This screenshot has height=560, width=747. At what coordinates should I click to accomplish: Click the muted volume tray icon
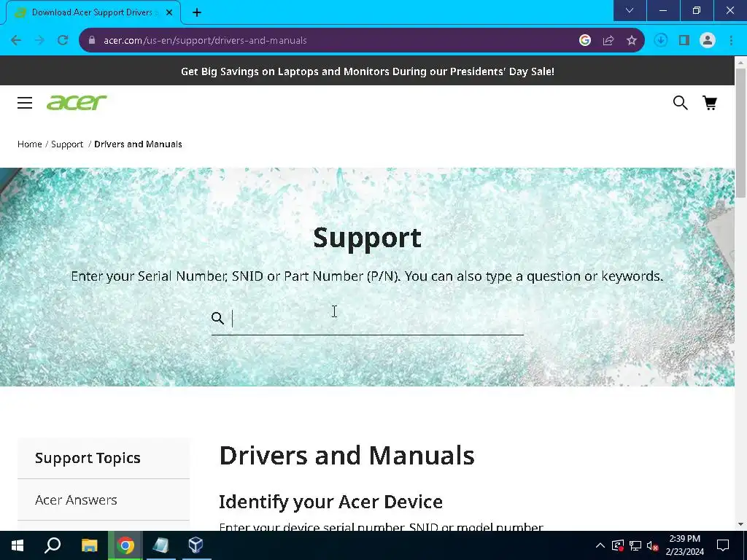click(x=652, y=545)
